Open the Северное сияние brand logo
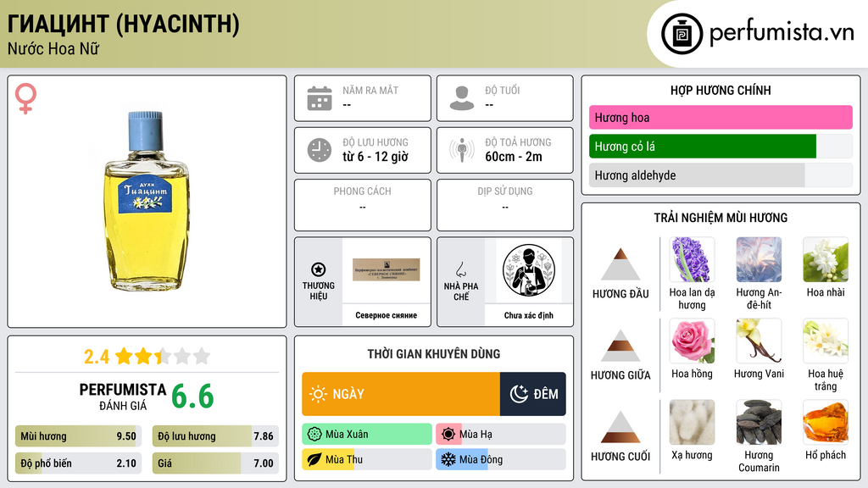 coord(387,270)
